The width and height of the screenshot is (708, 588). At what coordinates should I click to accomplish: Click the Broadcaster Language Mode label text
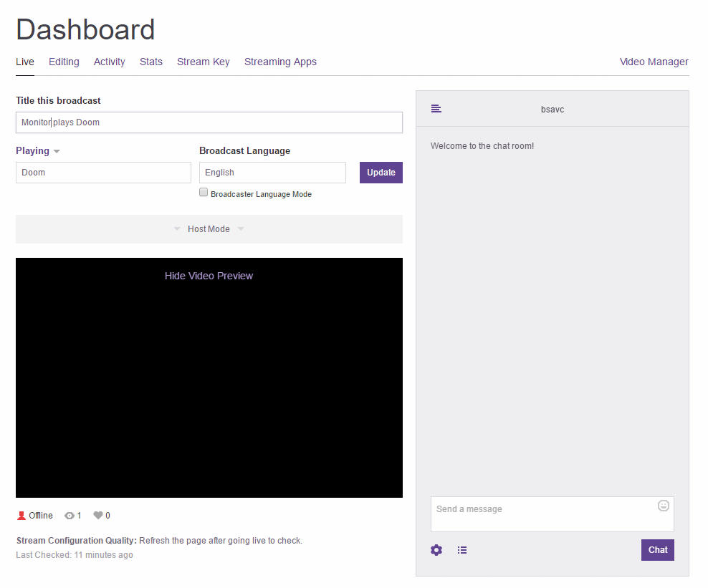point(261,194)
